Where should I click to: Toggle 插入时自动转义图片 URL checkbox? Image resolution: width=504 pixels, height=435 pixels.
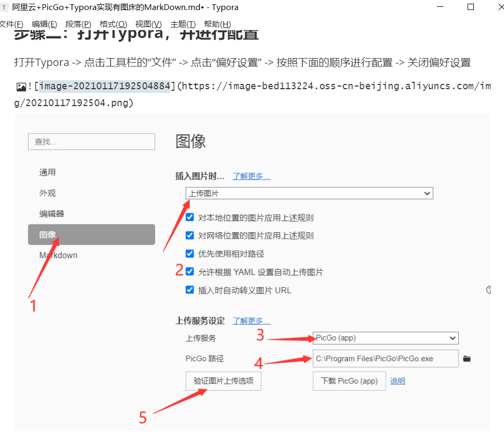tap(189, 290)
